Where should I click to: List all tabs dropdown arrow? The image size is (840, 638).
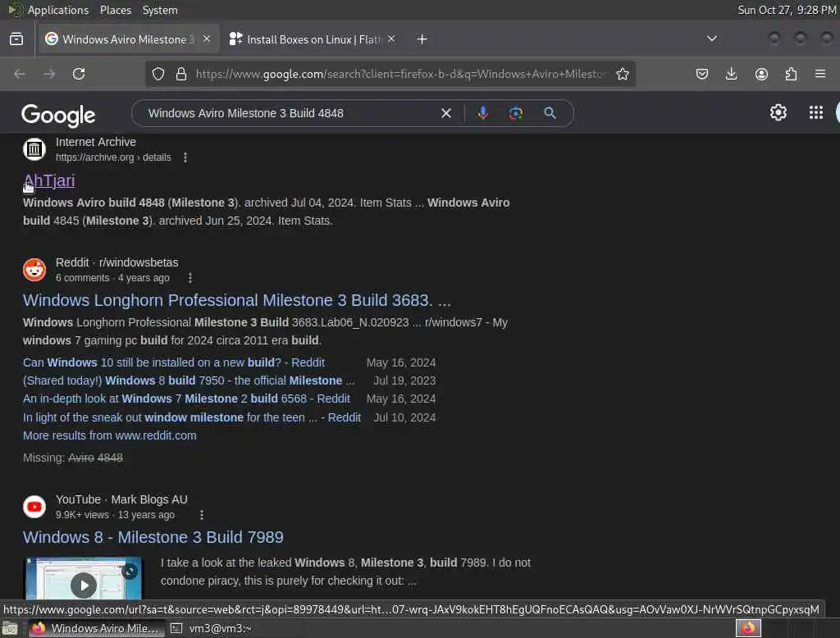coord(712,39)
